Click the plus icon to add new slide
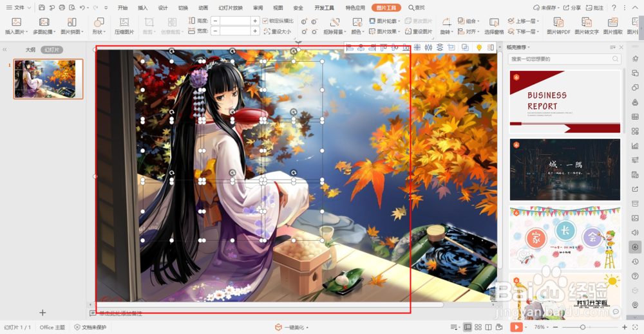Image resolution: width=644 pixels, height=334 pixels. [x=43, y=313]
